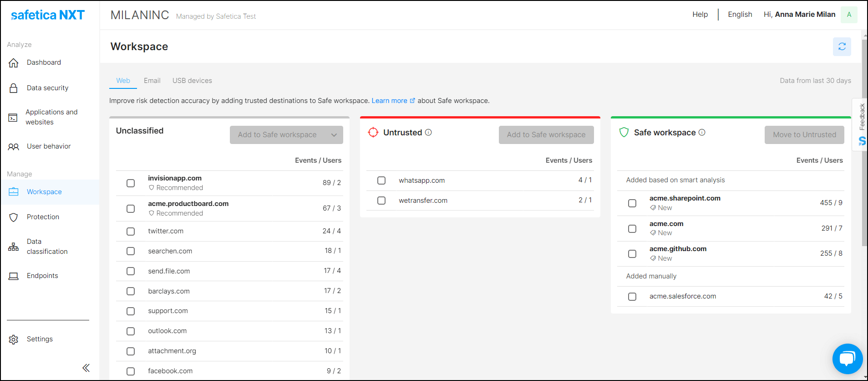Viewport: 868px width, 381px height.
Task: Check the outlook.com checkbox
Action: 131,331
